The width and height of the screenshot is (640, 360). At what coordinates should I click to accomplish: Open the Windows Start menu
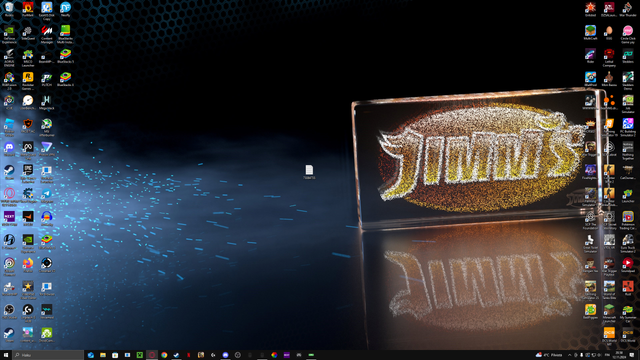pos(6,355)
